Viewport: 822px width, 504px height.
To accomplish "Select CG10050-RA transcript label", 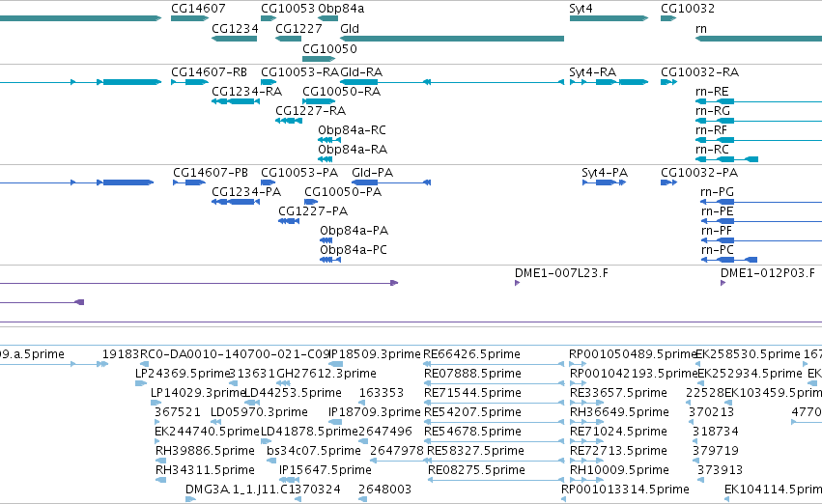I will pyautogui.click(x=341, y=91).
